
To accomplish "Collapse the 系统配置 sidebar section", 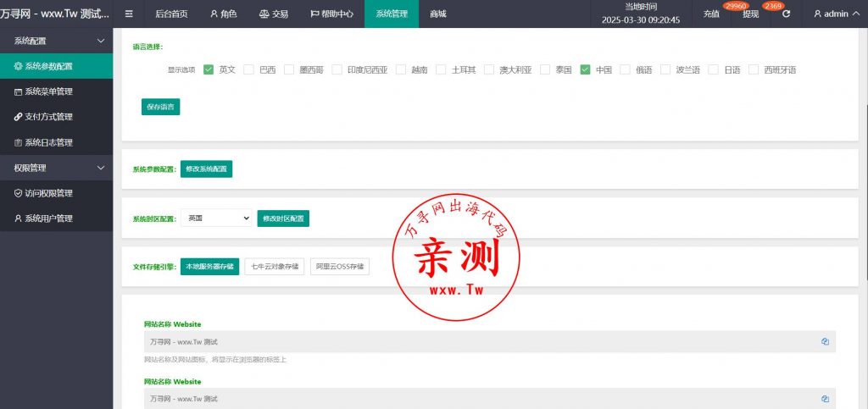I will pos(57,41).
